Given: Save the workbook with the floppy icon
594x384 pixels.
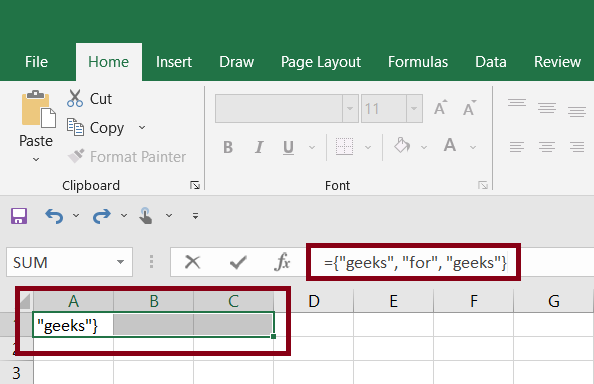Looking at the screenshot, I should (19, 216).
